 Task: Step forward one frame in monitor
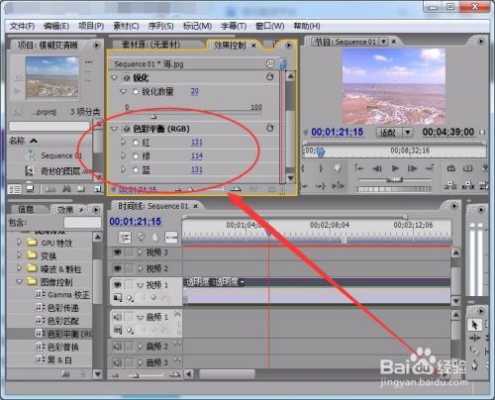412,168
